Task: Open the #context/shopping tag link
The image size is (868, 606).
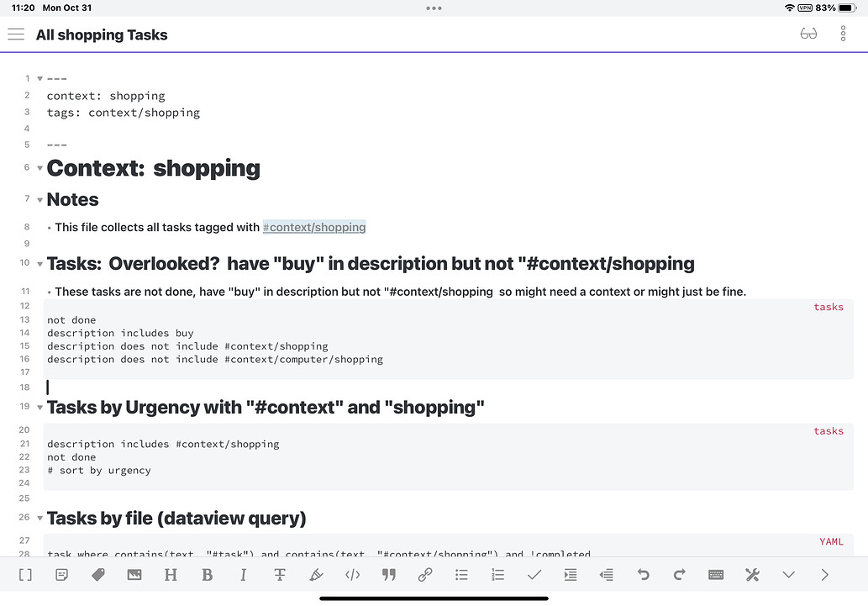Action: click(x=314, y=227)
